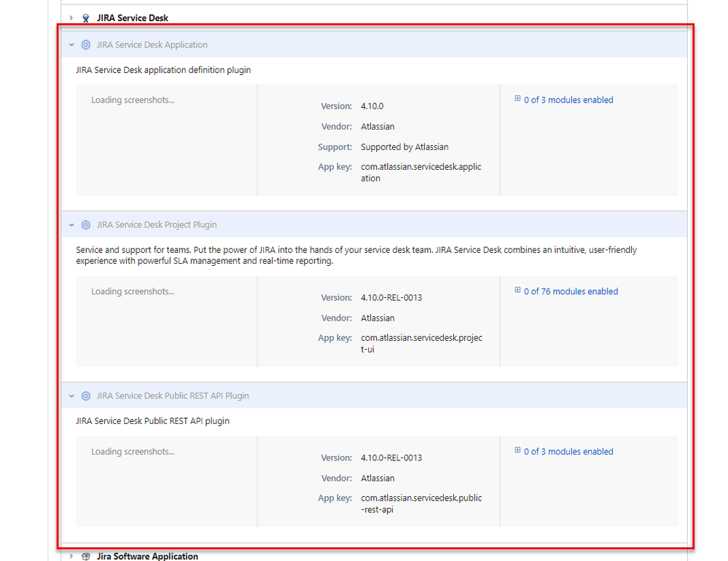Click the Public REST API Plugin icon
The image size is (728, 561).
[86, 396]
